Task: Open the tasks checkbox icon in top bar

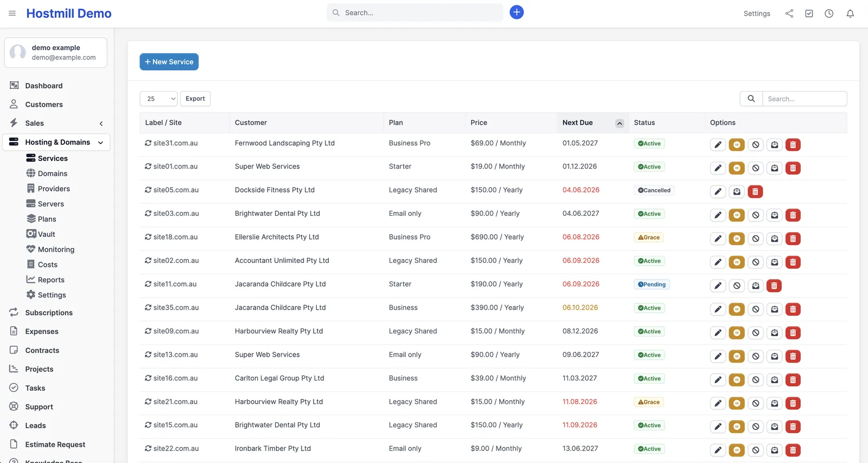Action: 809,14
